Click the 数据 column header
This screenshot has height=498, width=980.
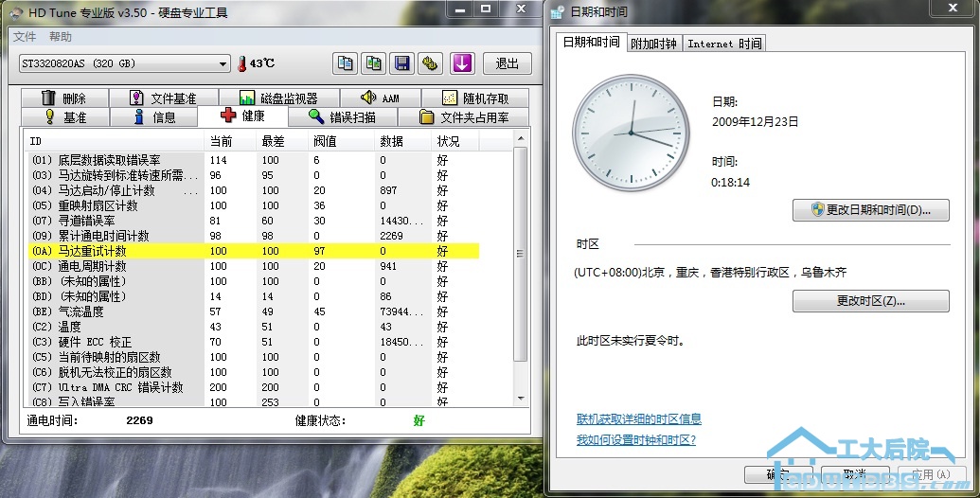[x=402, y=141]
